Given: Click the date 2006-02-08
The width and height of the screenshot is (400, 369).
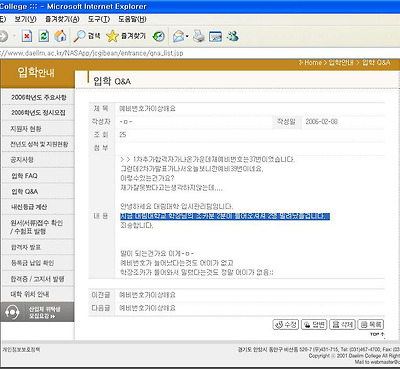Looking at the screenshot, I should 321,122.
